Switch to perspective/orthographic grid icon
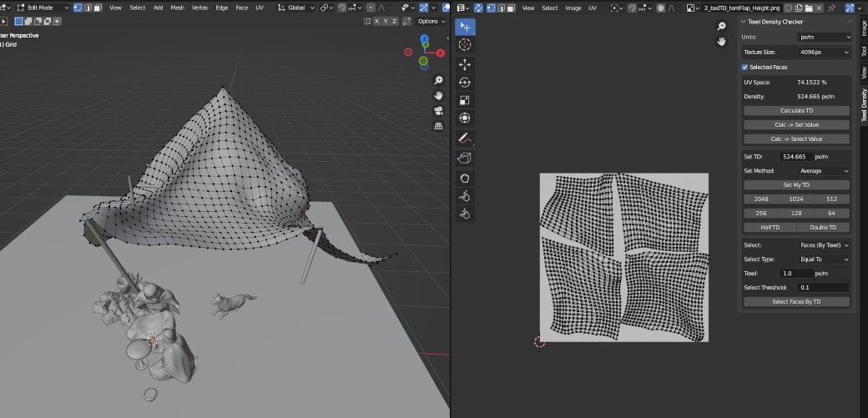 tap(438, 126)
